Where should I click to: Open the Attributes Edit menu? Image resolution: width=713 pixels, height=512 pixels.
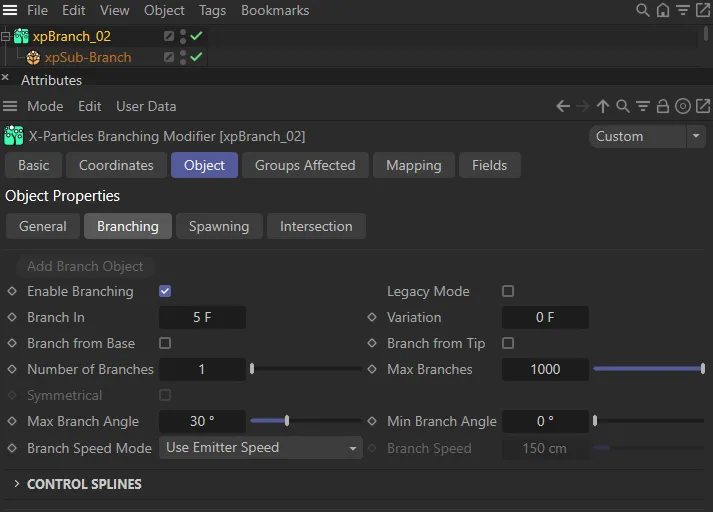pyautogui.click(x=90, y=106)
